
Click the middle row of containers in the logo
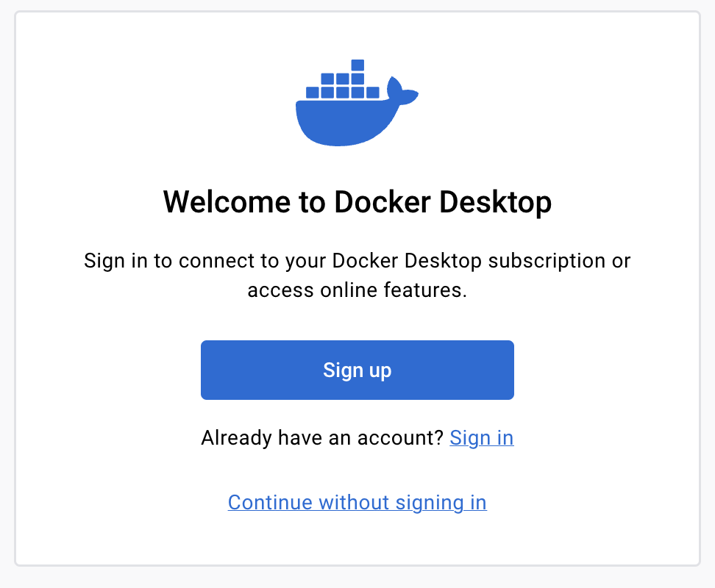point(342,79)
